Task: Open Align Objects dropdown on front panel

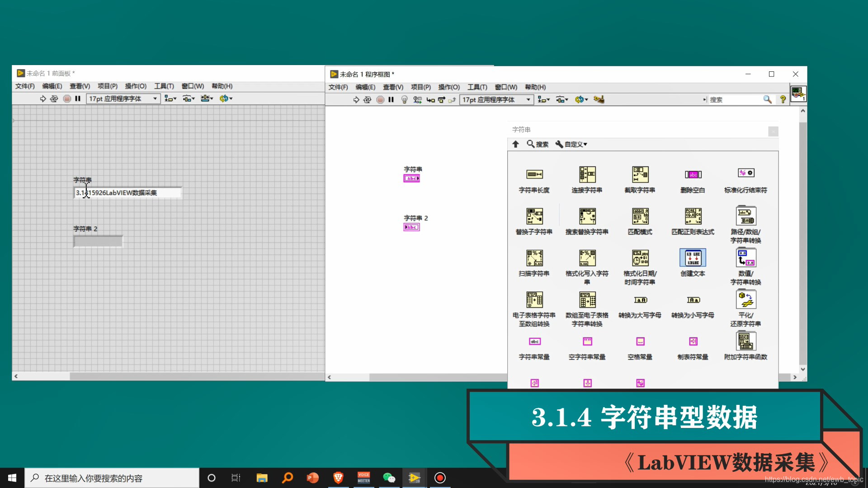Action: (170, 99)
